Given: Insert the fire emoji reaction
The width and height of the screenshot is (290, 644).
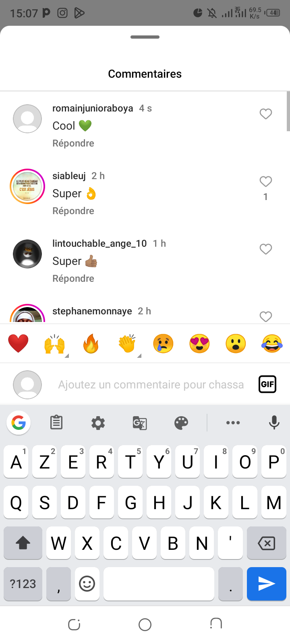Looking at the screenshot, I should pyautogui.click(x=91, y=344).
